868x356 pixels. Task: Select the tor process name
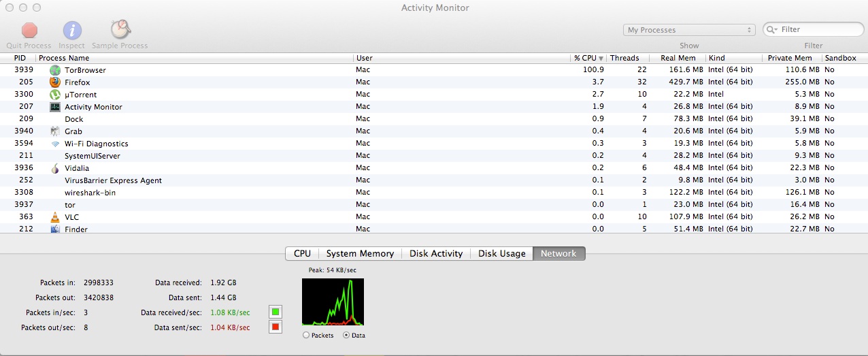coord(70,205)
